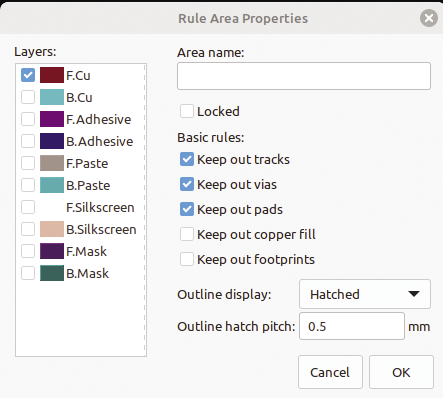This screenshot has width=443, height=398.
Task: Select the F.Paste layer row
Action: point(80,163)
